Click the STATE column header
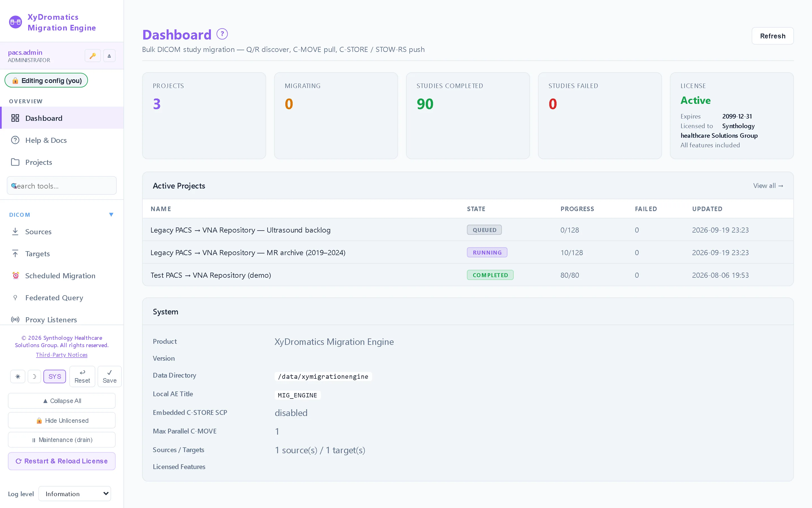This screenshot has width=812, height=508. click(x=476, y=209)
